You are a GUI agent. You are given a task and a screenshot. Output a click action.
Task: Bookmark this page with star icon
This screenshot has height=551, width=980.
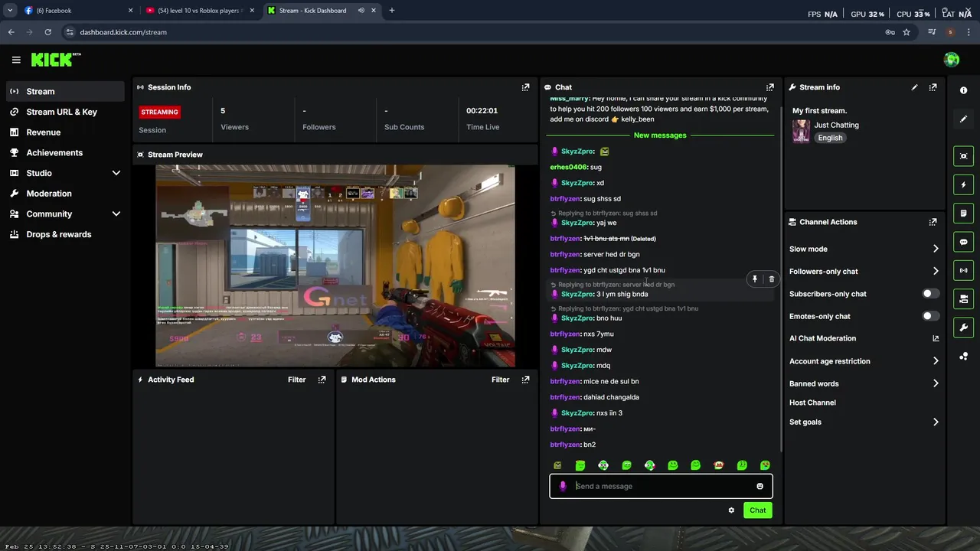(906, 32)
